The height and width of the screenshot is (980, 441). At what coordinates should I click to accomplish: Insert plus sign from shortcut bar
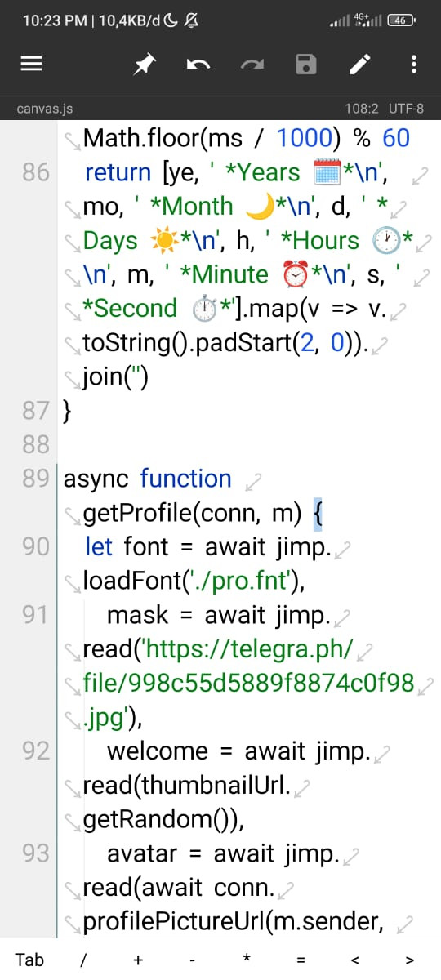click(x=138, y=960)
